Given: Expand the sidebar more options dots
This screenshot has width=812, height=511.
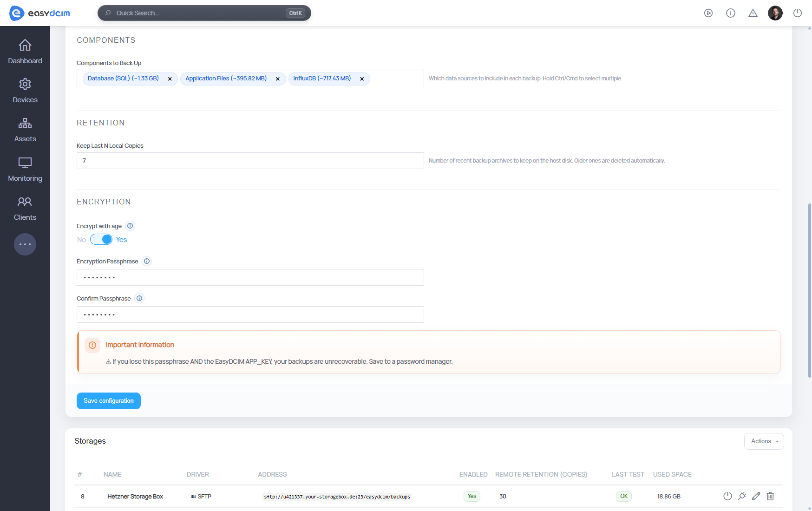Looking at the screenshot, I should 25,244.
